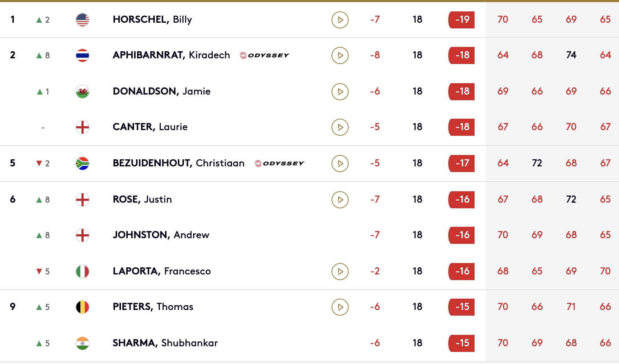
Task: Click the USA flag beside Horschel
Action: point(83,20)
